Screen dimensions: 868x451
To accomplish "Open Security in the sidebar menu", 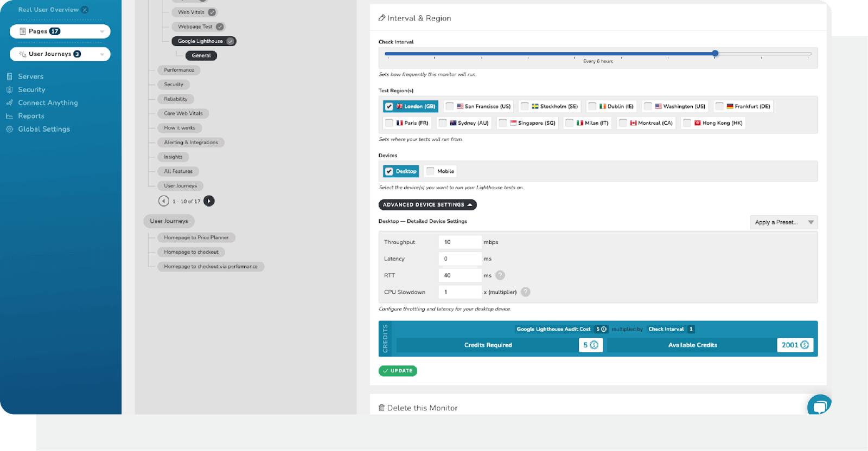I will pos(31,90).
